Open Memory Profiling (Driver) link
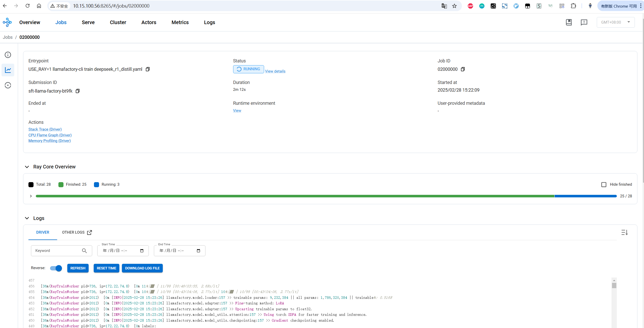The height and width of the screenshot is (328, 644). (50, 141)
